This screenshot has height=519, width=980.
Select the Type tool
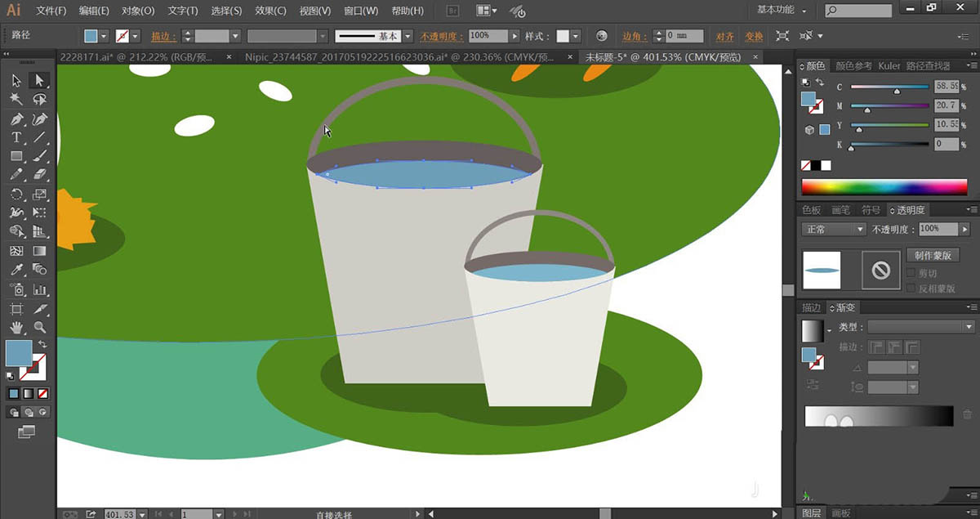click(16, 137)
